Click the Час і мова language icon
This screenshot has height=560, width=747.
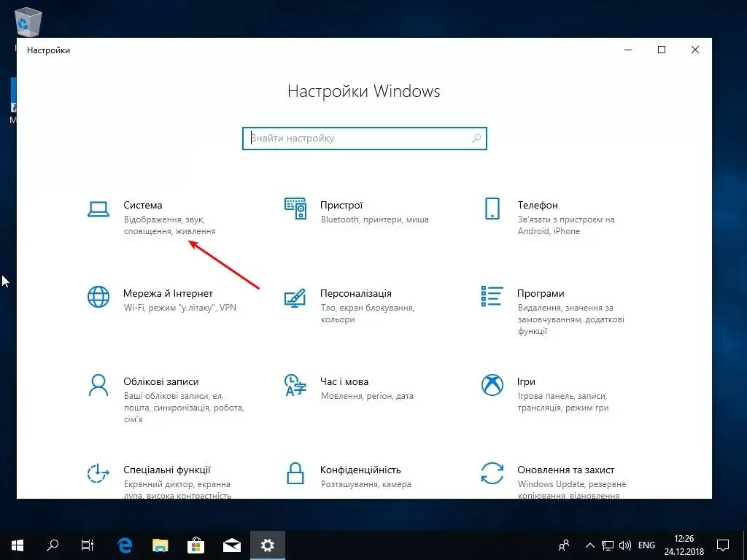[x=295, y=385]
